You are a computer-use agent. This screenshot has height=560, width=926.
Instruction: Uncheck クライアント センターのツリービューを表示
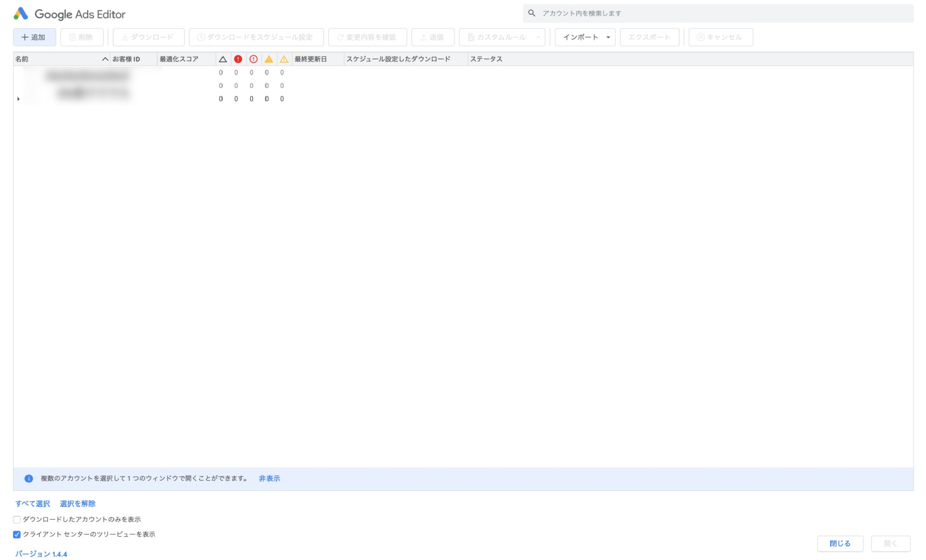(x=17, y=535)
